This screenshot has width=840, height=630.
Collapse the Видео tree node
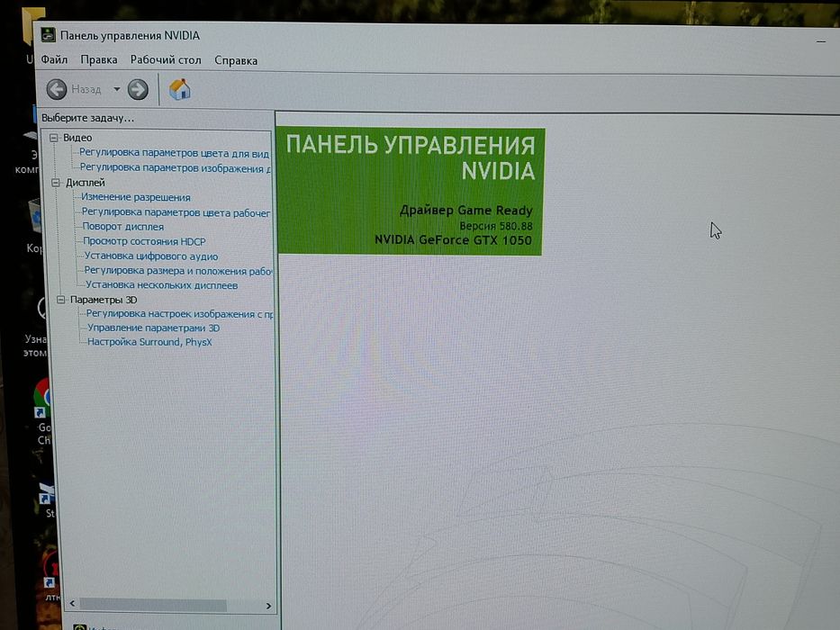click(54, 138)
